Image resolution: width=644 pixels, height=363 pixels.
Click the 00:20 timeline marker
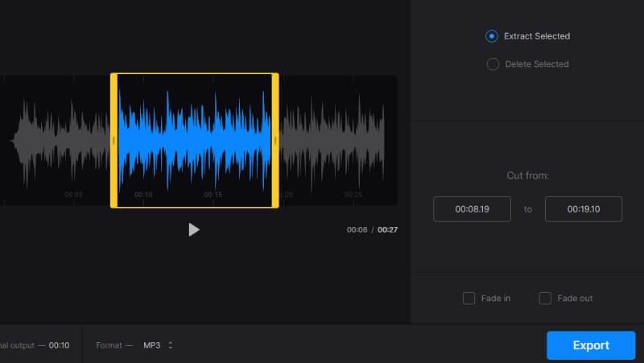pos(285,195)
